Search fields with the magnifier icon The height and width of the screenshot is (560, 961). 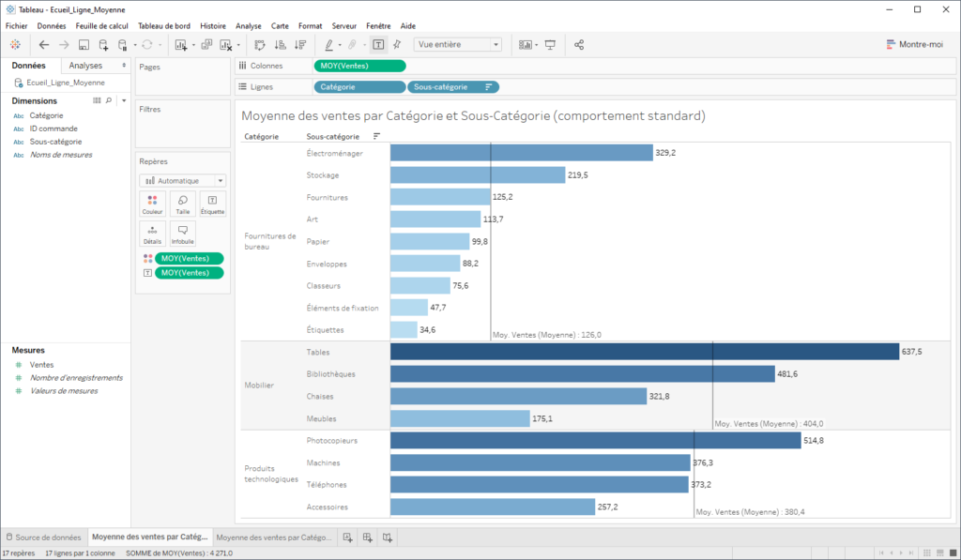pos(109,100)
